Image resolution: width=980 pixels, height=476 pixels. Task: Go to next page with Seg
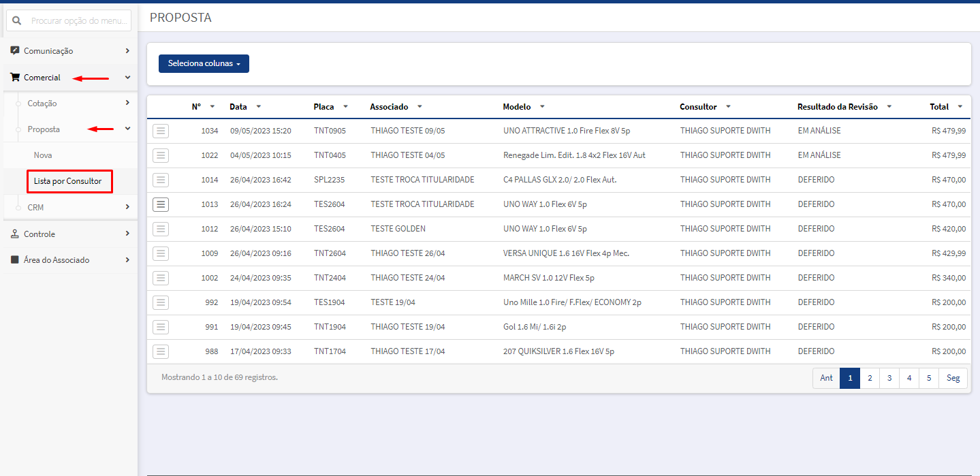coord(953,378)
